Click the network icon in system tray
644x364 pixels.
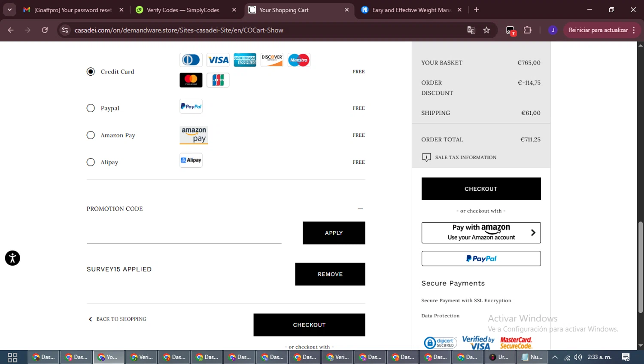point(567,357)
